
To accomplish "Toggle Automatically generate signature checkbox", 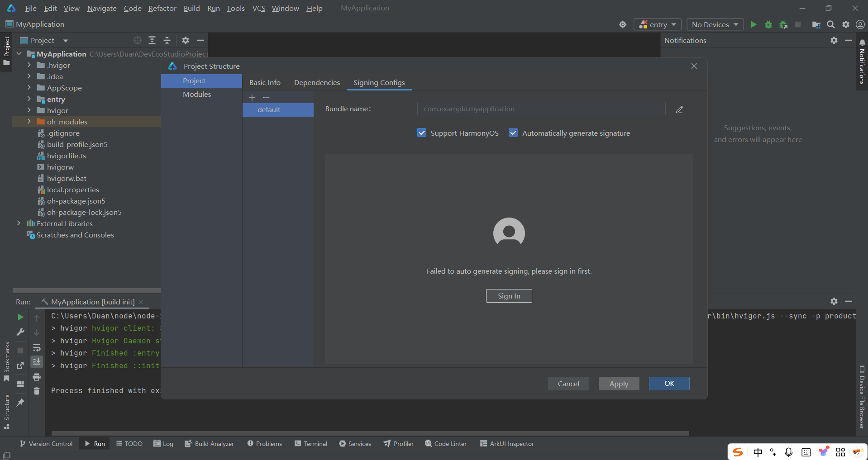I will pos(513,133).
